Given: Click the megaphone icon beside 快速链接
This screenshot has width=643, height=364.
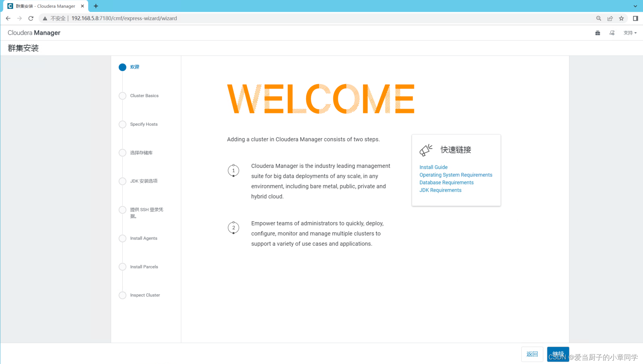Looking at the screenshot, I should tap(426, 150).
